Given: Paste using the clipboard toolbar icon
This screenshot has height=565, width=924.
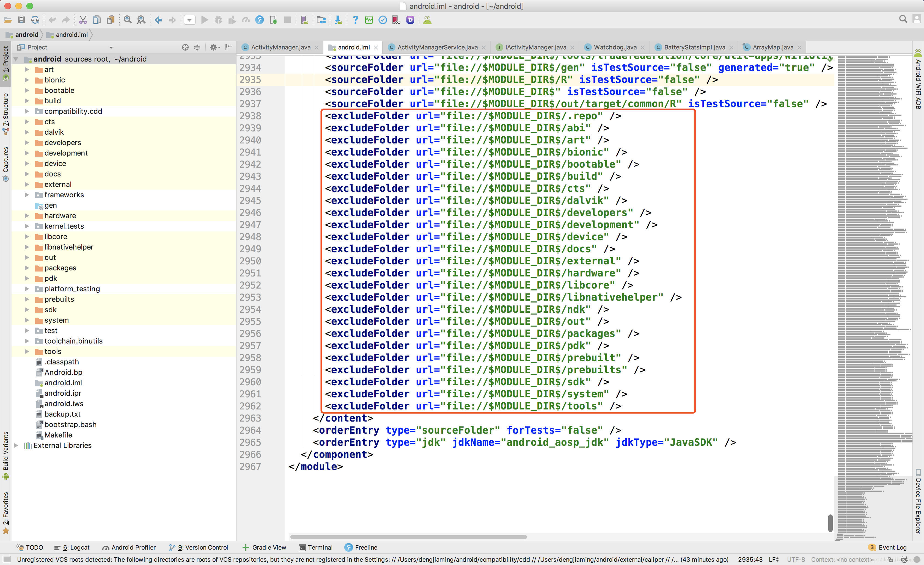Looking at the screenshot, I should click(x=111, y=20).
